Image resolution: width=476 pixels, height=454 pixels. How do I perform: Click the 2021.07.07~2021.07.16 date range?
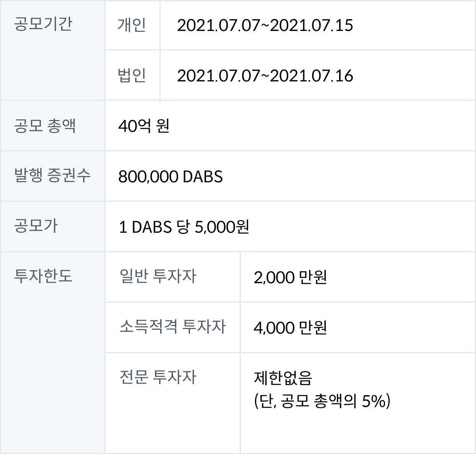coord(265,76)
